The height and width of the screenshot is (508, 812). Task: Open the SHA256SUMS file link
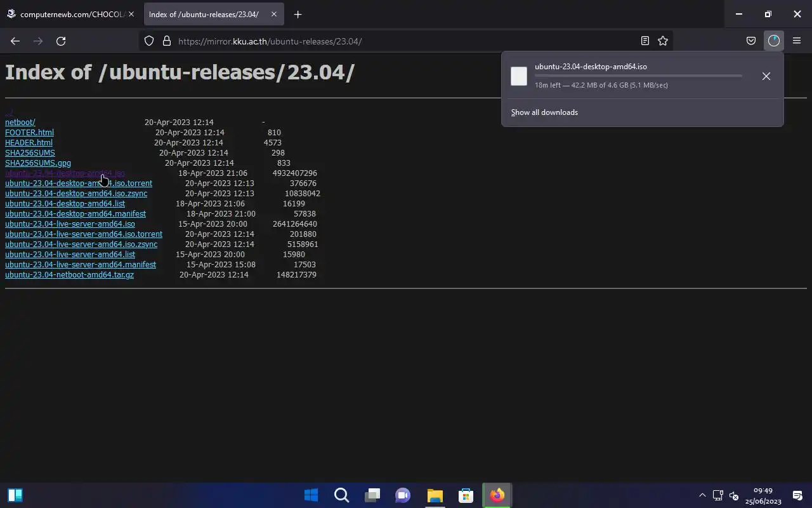[30, 153]
